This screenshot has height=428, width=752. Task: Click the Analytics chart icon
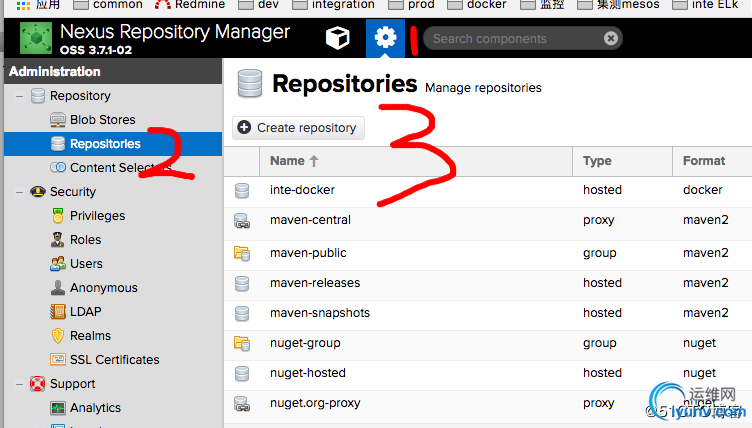[58, 408]
